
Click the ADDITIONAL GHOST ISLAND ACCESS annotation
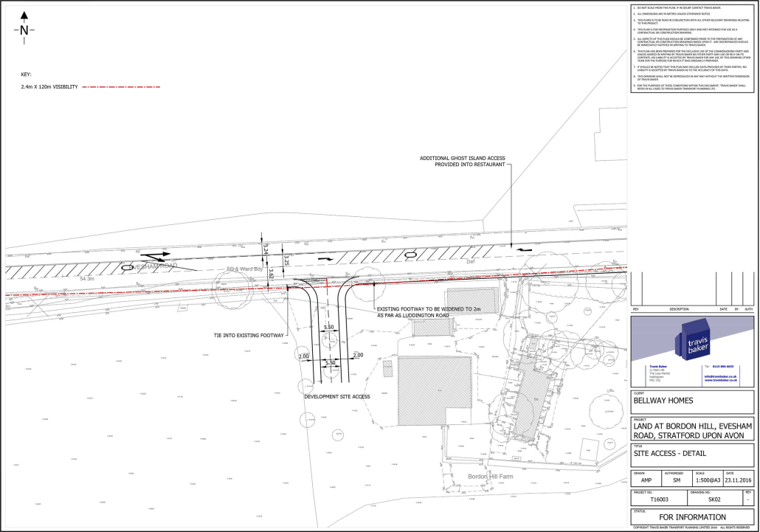(464, 162)
